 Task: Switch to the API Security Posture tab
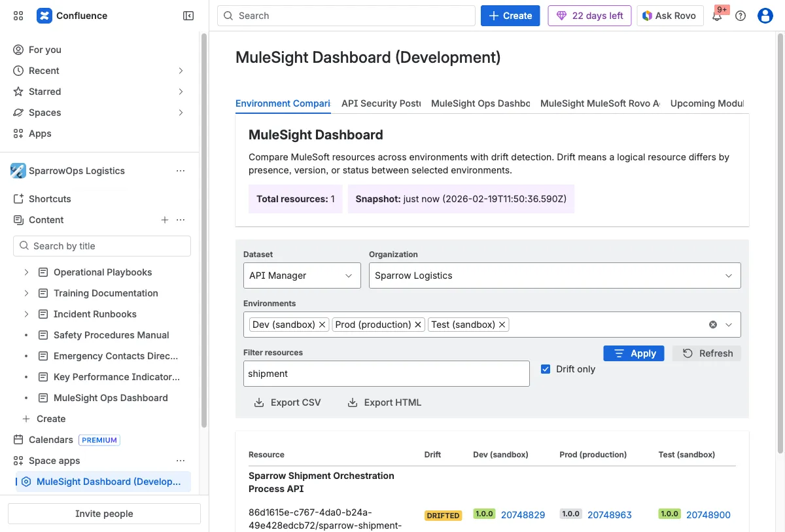coord(381,103)
